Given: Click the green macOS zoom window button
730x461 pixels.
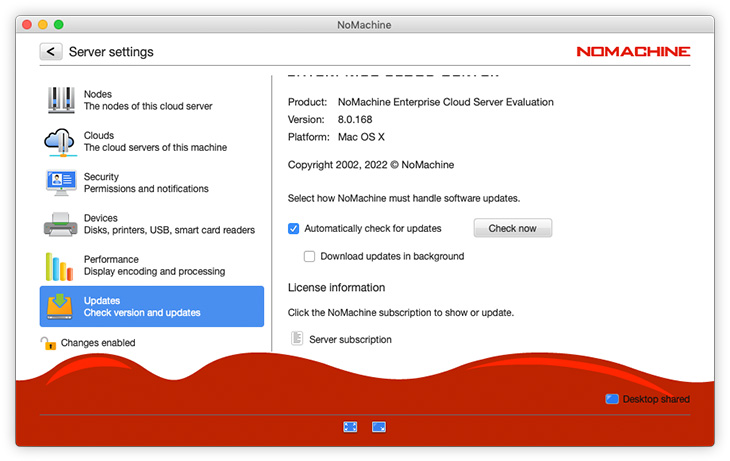Looking at the screenshot, I should coord(59,24).
